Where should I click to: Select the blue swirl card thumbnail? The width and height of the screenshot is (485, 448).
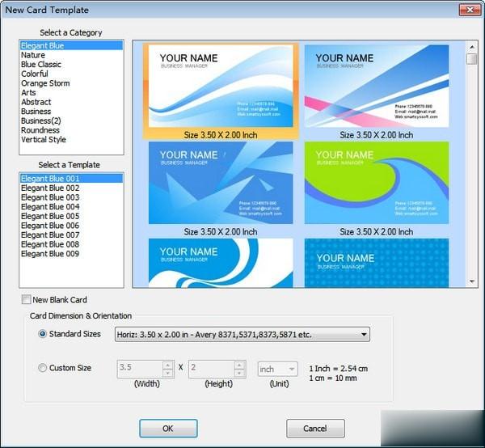221,263
